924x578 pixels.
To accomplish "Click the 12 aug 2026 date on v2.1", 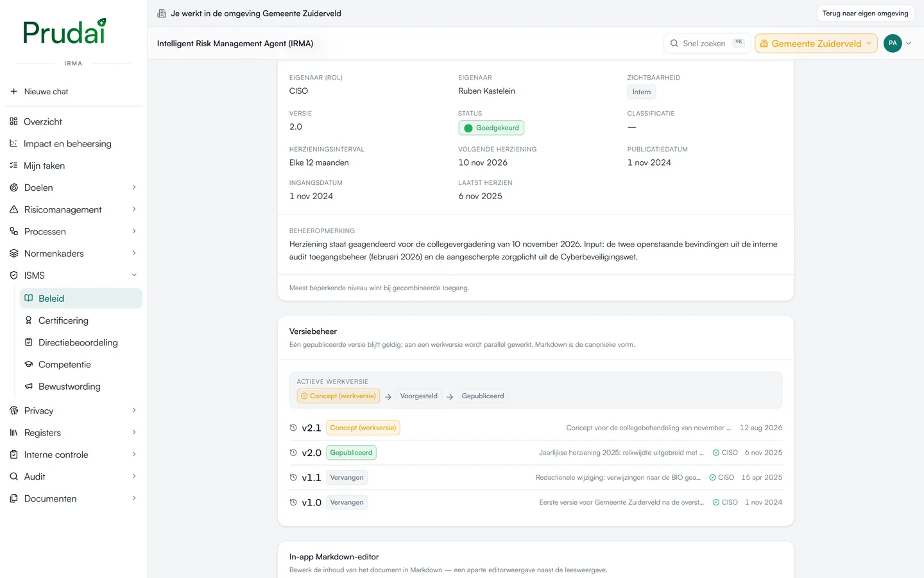I will click(x=761, y=428).
